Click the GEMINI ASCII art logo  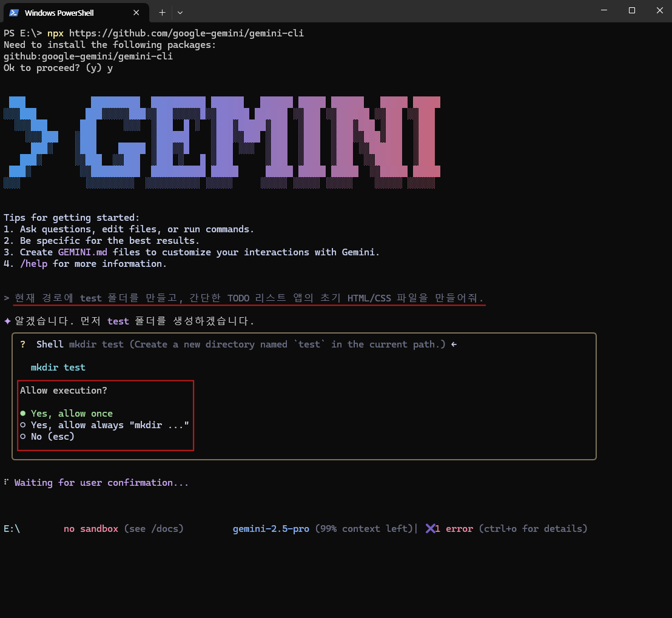pyautogui.click(x=222, y=143)
